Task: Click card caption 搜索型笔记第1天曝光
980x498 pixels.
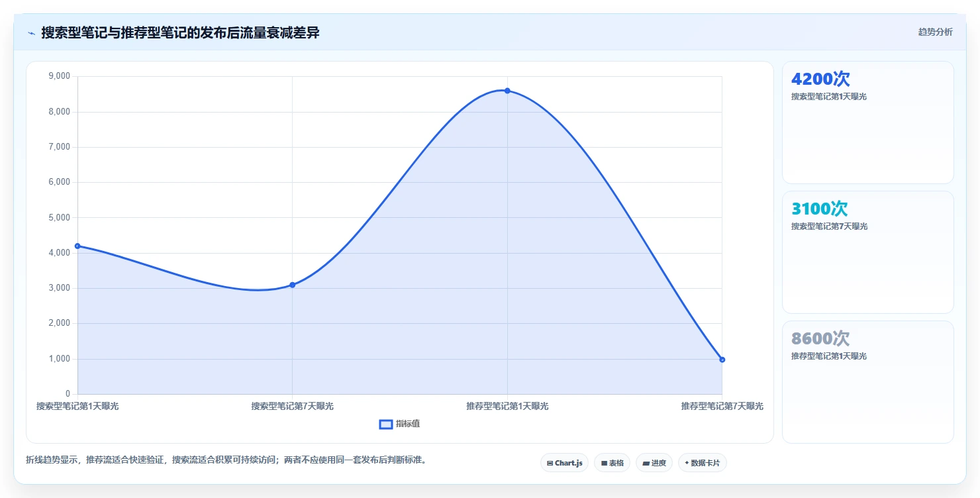Action: (x=829, y=97)
